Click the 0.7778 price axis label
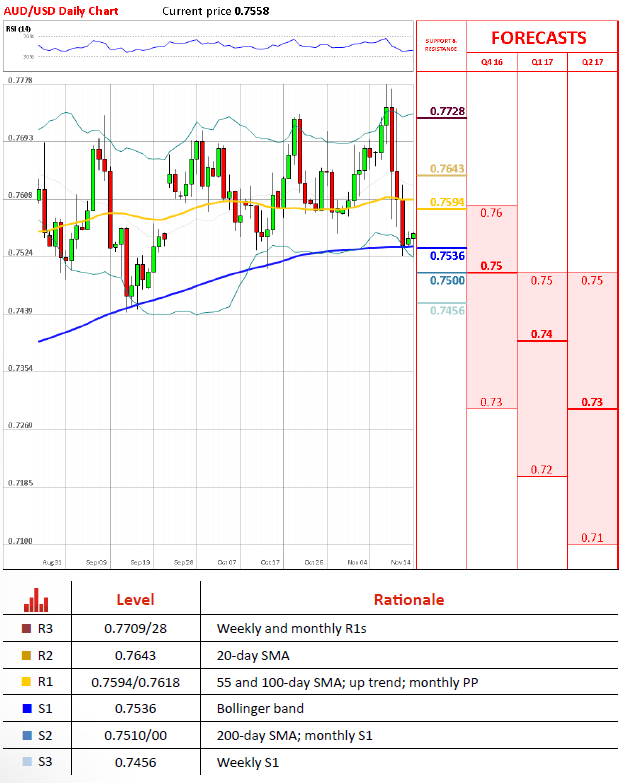Screen dimensions: 624x783 [20, 80]
